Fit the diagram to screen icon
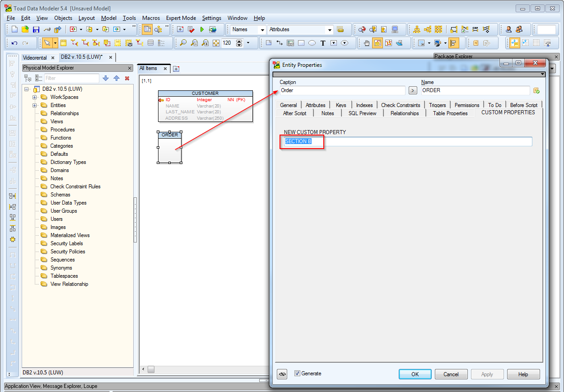 coord(216,43)
